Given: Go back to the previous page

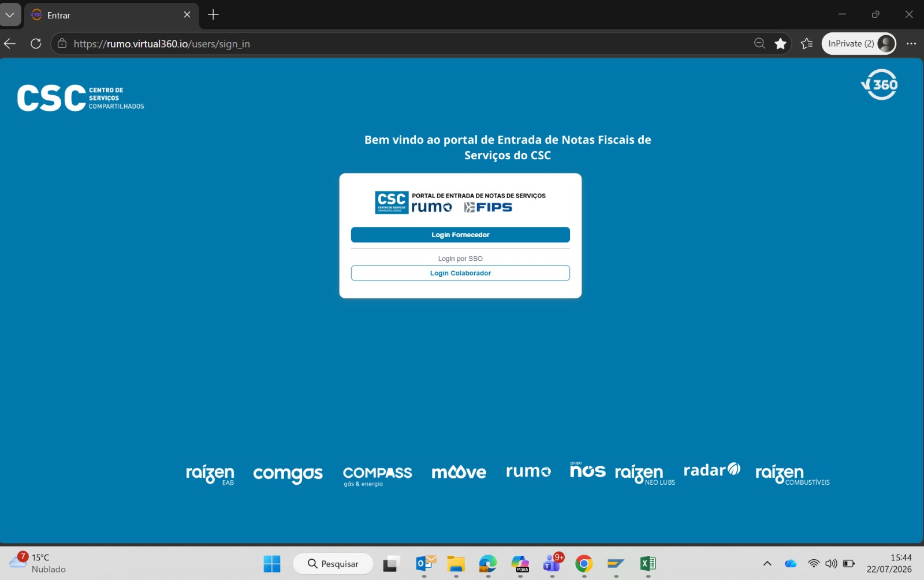Looking at the screenshot, I should [x=10, y=44].
